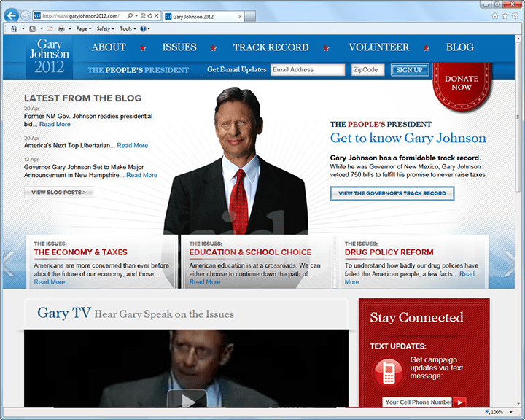
Task: Click the red DONATE NOW badge
Action: (x=462, y=87)
